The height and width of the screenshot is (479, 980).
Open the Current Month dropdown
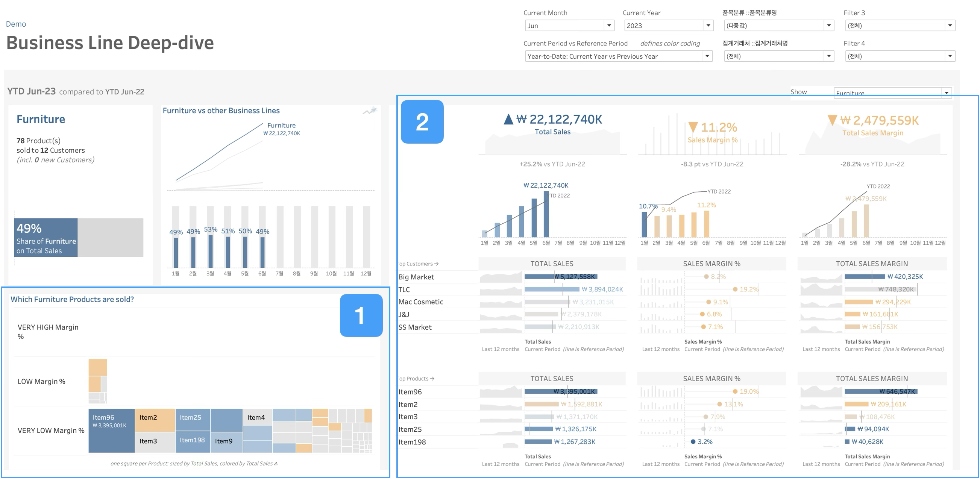point(609,26)
